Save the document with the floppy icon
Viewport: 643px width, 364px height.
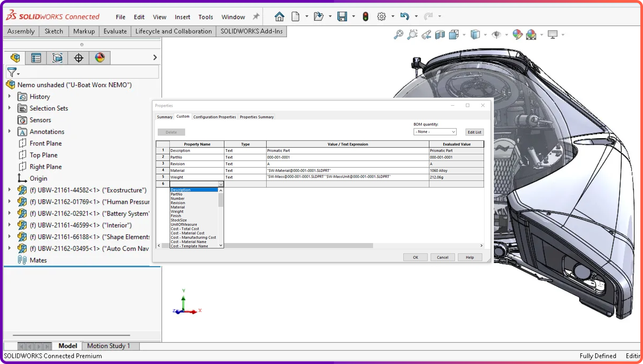(x=342, y=16)
